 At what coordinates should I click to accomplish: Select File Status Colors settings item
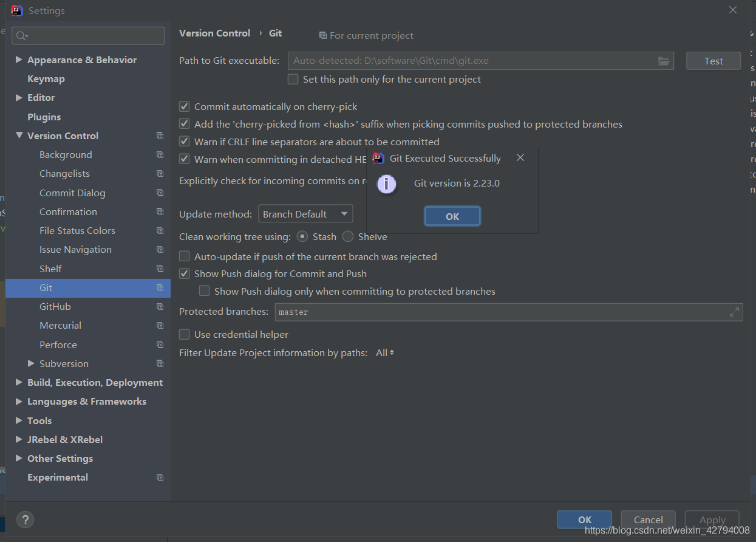(x=77, y=230)
